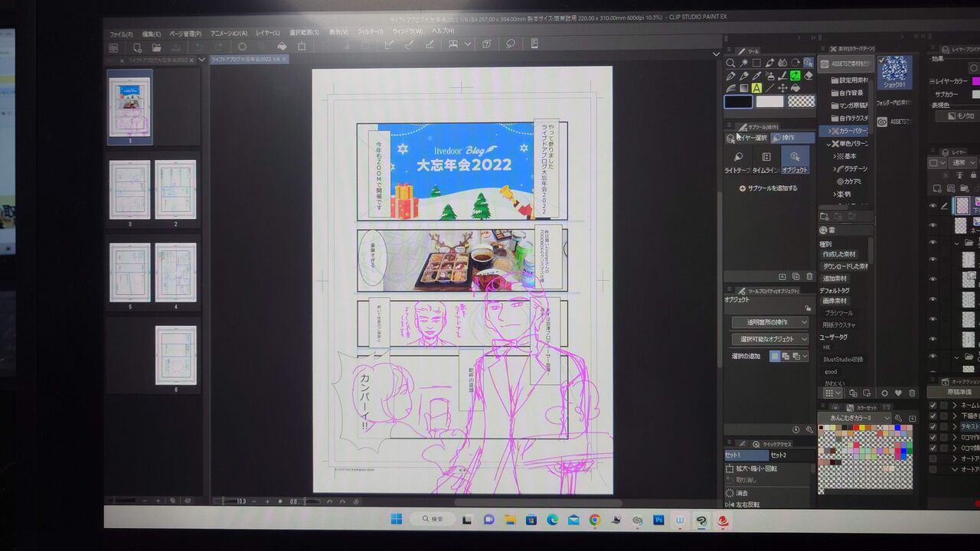Open the document tab list chevron
Viewport: 980px width, 551px height.
[x=202, y=59]
